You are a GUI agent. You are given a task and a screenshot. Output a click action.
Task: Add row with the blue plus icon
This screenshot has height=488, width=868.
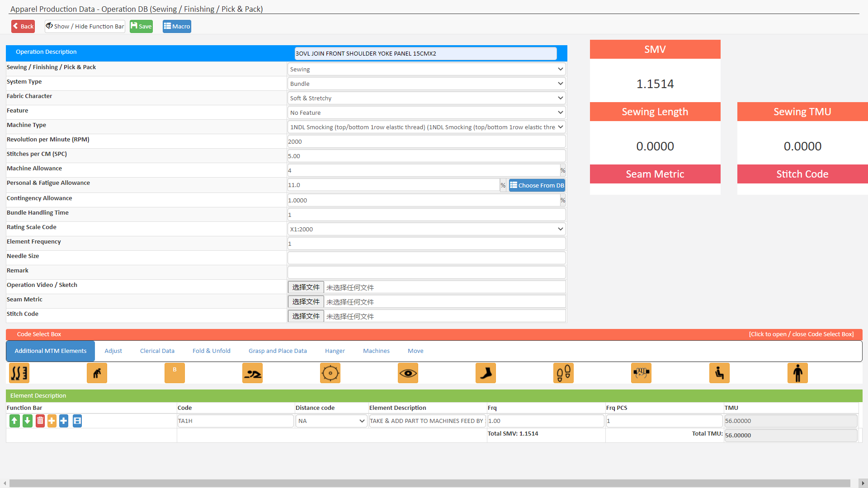64,421
